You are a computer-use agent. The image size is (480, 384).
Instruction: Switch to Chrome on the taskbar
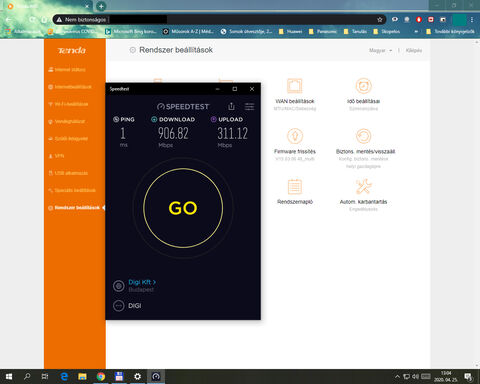coord(101,377)
